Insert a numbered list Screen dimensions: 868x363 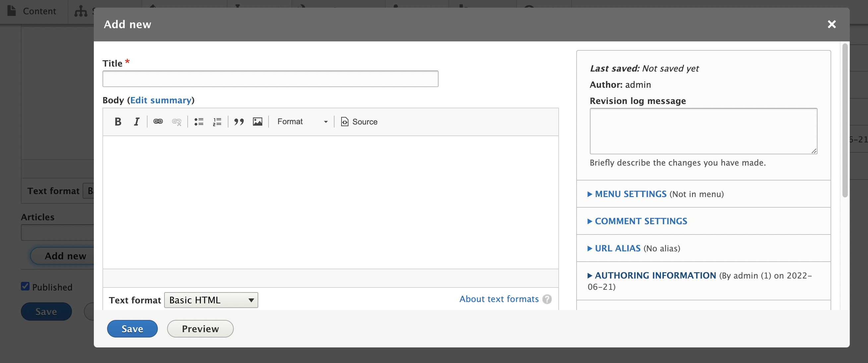click(x=217, y=122)
